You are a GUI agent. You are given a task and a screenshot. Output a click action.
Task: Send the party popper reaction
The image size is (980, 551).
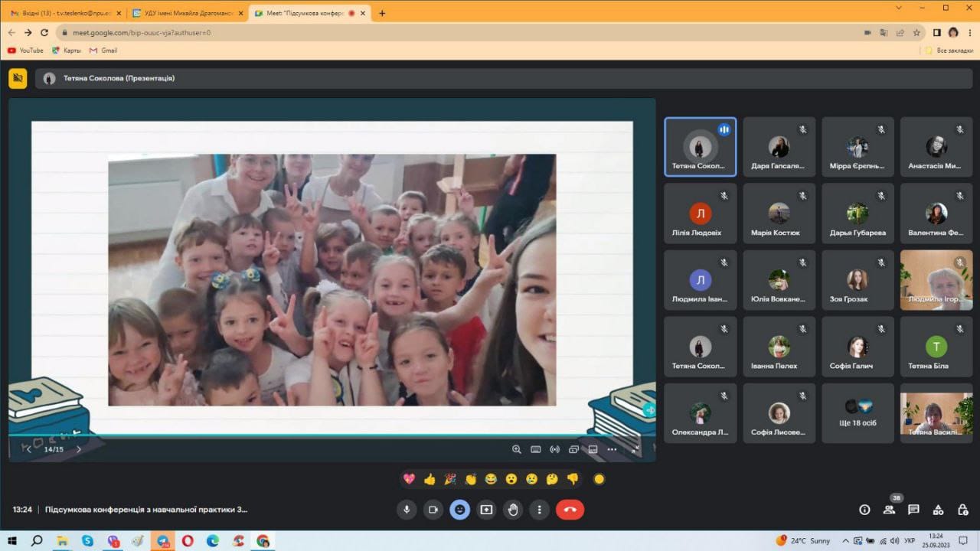450,479
